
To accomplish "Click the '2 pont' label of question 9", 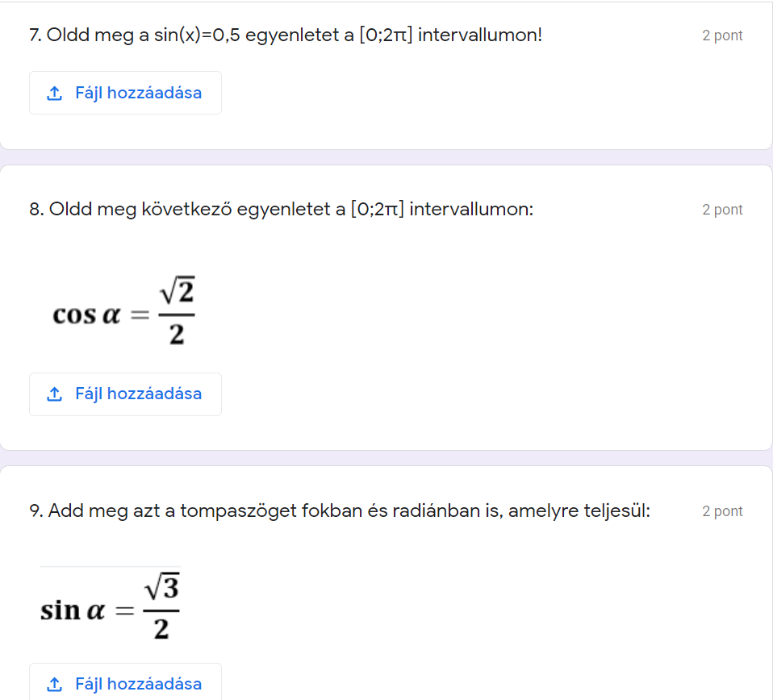I will point(722,511).
